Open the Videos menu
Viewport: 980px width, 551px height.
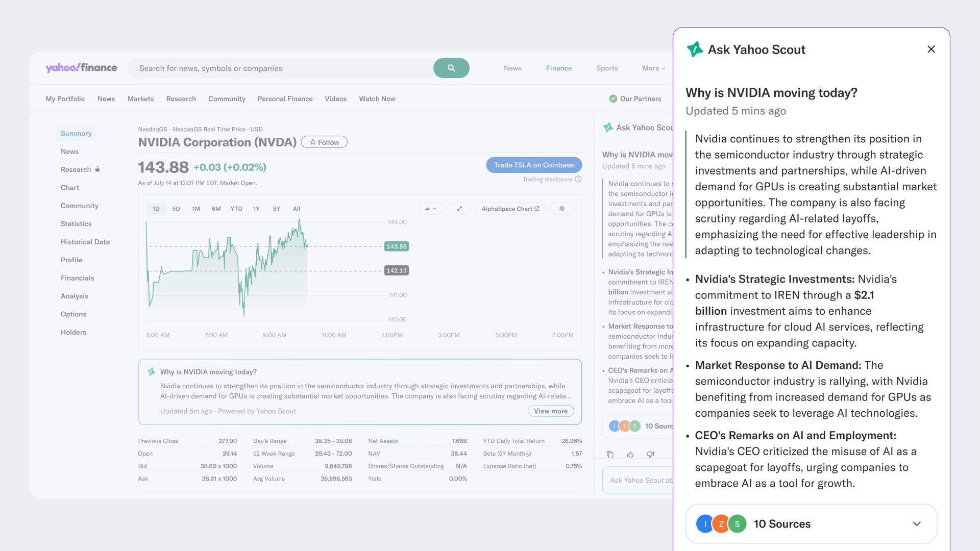(x=336, y=98)
